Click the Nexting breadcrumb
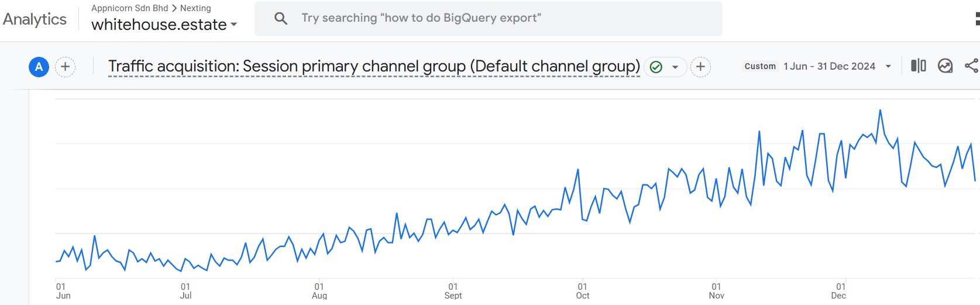Viewport: 980px width, 305px height. (x=195, y=8)
